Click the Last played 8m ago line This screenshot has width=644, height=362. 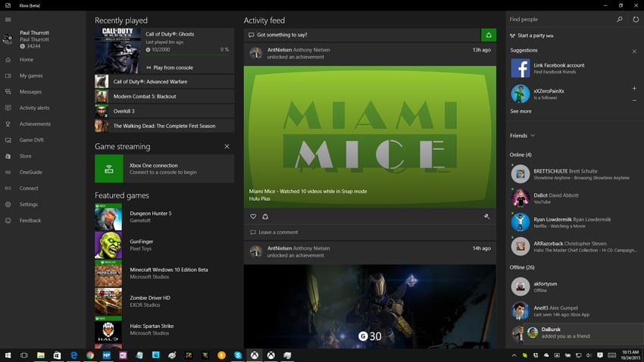[164, 42]
